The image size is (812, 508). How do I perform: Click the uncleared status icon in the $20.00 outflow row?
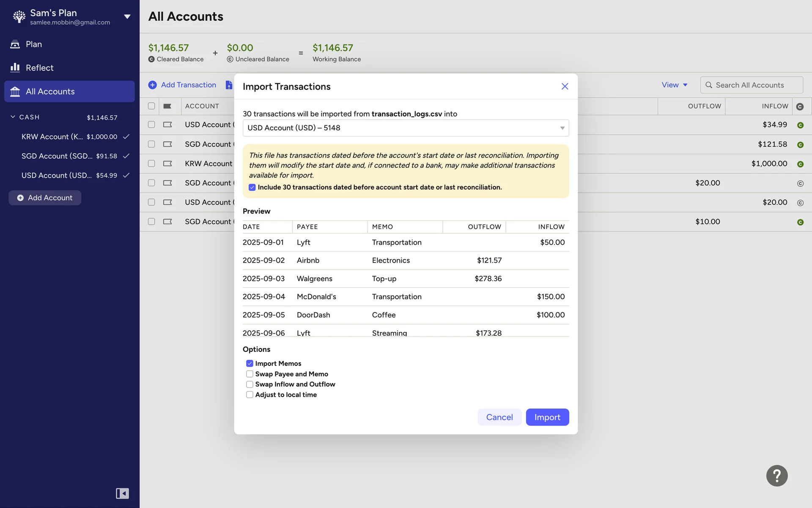click(800, 183)
